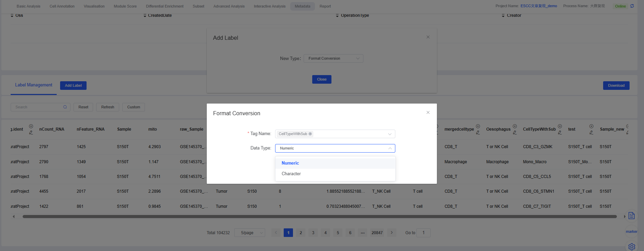
Task: Open the 5/page size selector
Action: tap(250, 233)
